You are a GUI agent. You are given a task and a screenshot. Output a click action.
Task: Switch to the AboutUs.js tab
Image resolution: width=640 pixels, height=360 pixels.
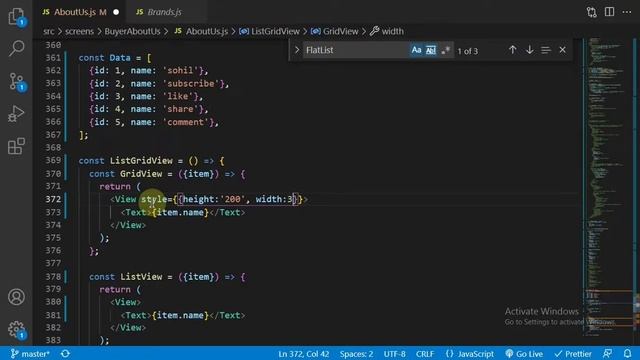(x=80, y=12)
